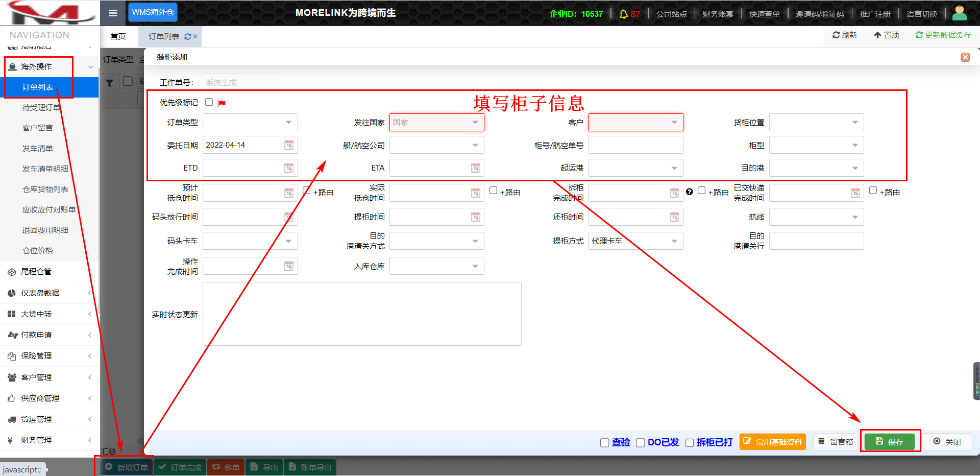Click the 客户管理 users icon
Screen dimensions: 980x476
(x=12, y=377)
